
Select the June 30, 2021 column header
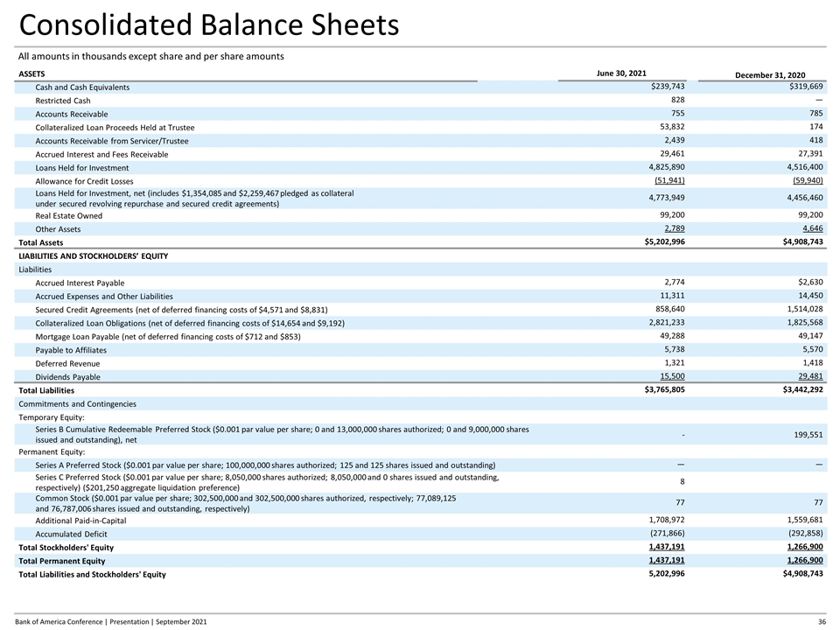pos(621,73)
